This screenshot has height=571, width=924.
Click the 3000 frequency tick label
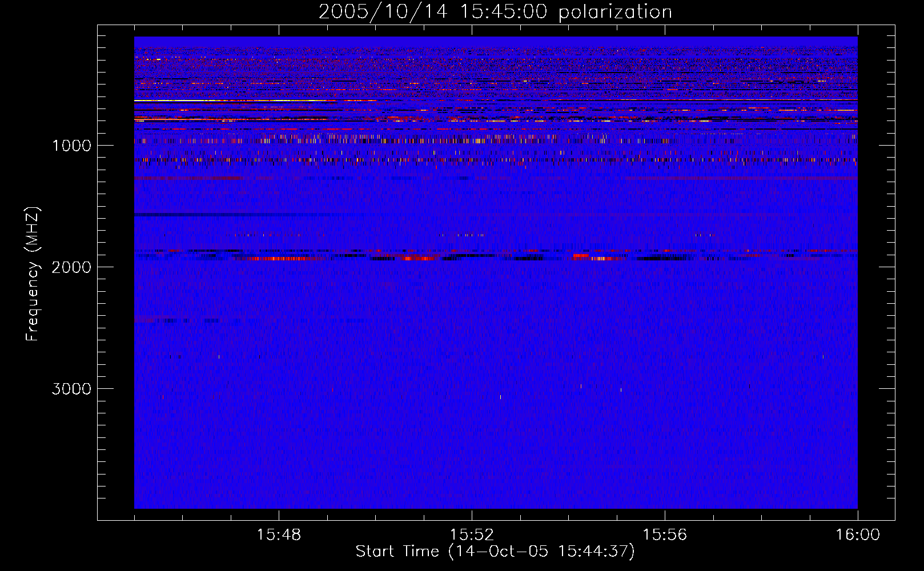[71, 389]
